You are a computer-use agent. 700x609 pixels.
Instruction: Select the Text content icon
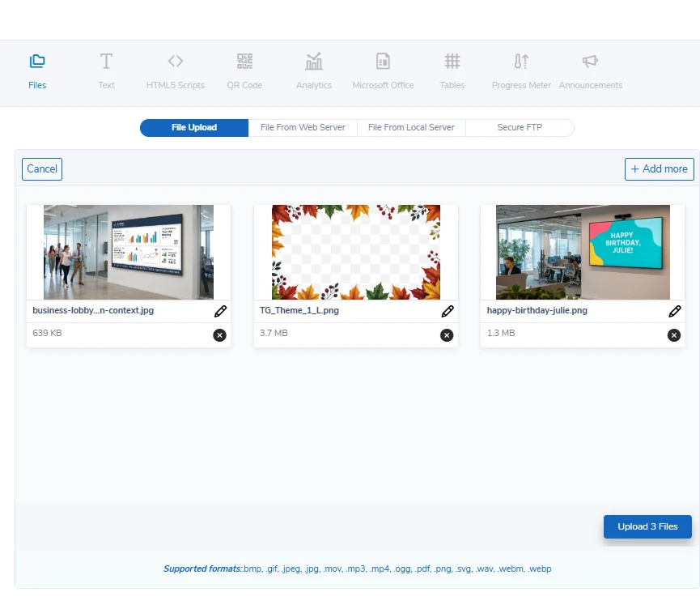tap(106, 62)
